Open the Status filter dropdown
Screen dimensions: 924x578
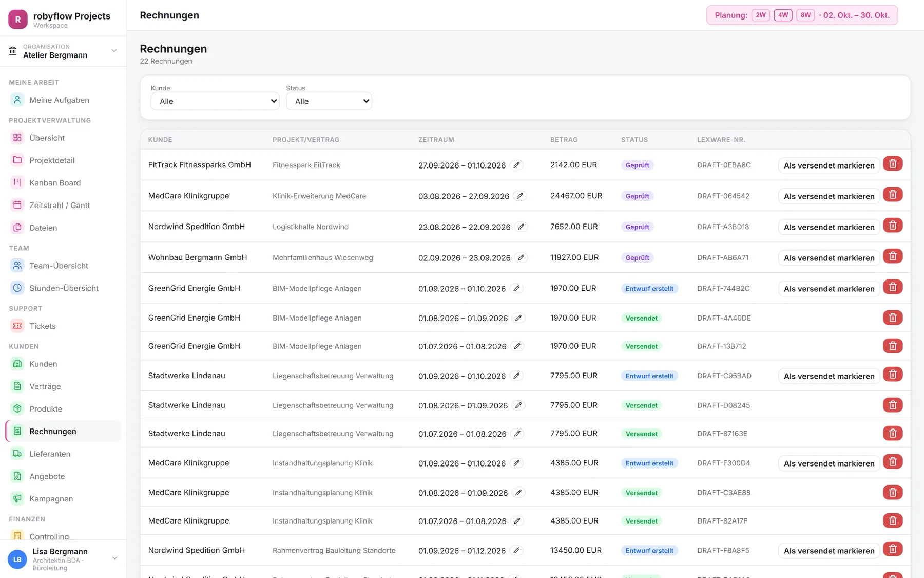point(329,101)
